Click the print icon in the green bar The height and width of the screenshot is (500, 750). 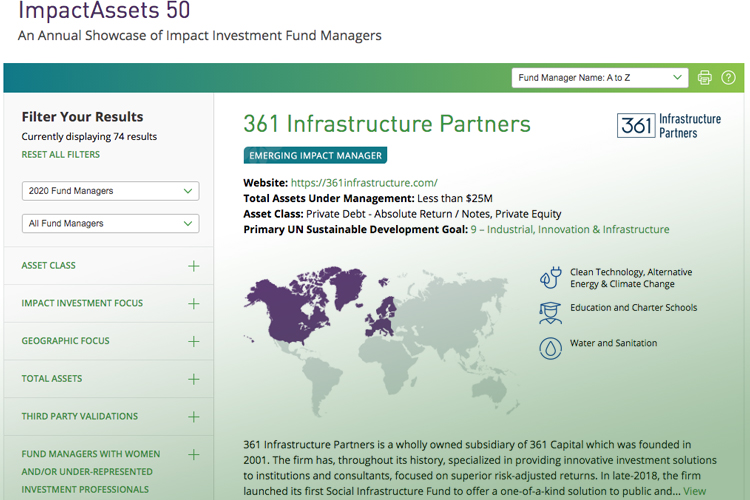pos(705,78)
